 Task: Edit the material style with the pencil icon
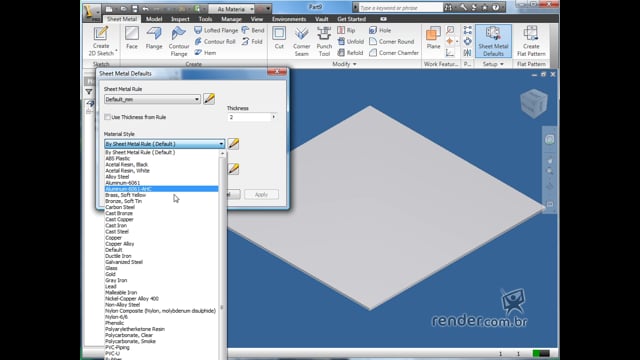(x=233, y=144)
